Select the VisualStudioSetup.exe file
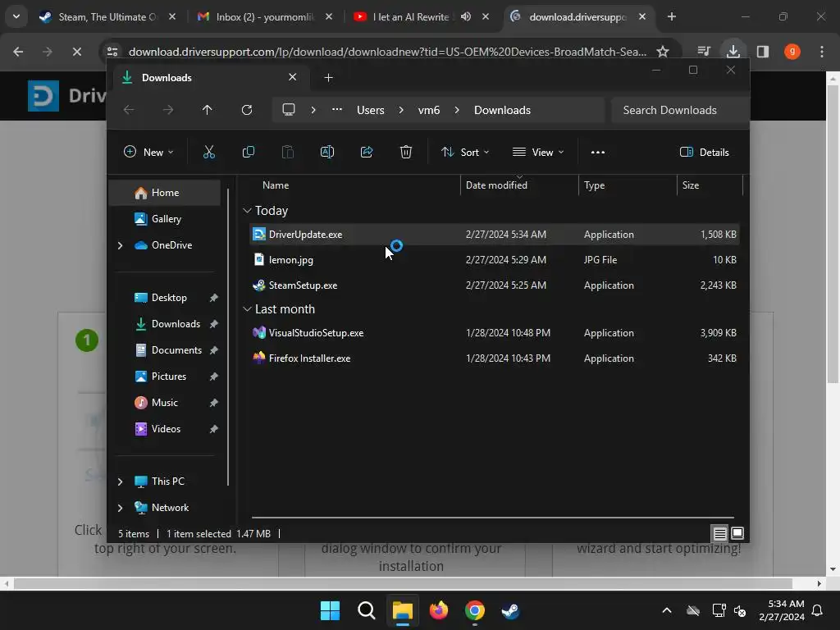Image resolution: width=840 pixels, height=630 pixels. [495, 333]
